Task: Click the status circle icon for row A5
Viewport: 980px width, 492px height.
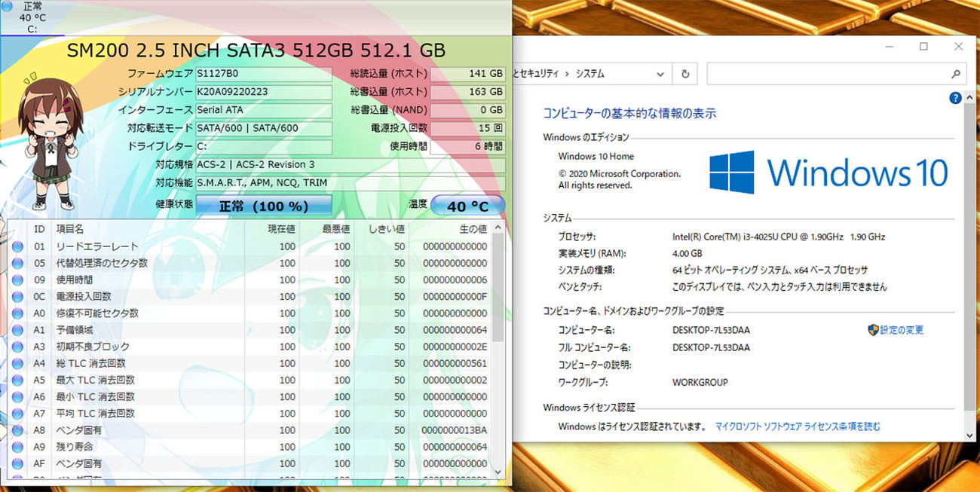Action: (17, 380)
